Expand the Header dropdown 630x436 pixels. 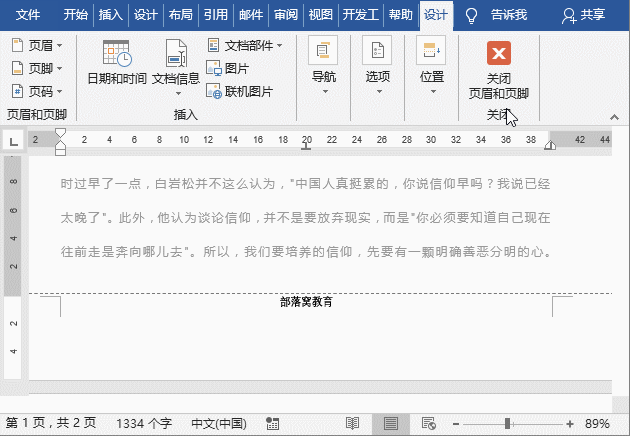pos(38,45)
